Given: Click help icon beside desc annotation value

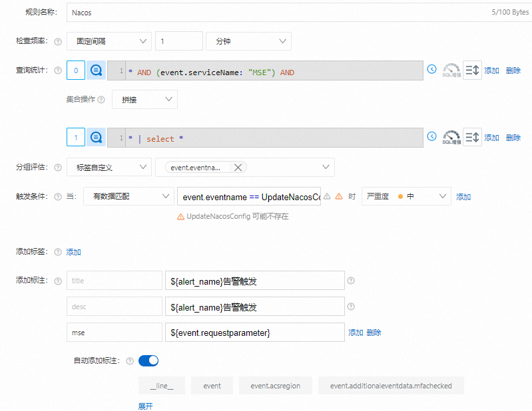Looking at the screenshot, I should 351,307.
